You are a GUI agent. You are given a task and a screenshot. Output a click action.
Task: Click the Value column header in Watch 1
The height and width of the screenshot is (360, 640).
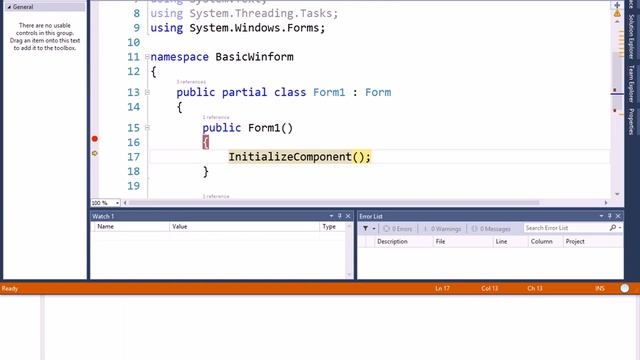coord(244,227)
